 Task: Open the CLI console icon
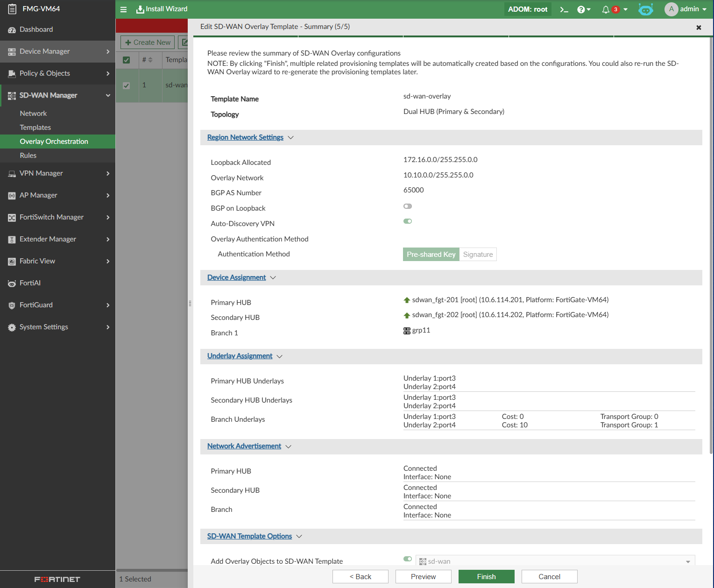pyautogui.click(x=564, y=9)
